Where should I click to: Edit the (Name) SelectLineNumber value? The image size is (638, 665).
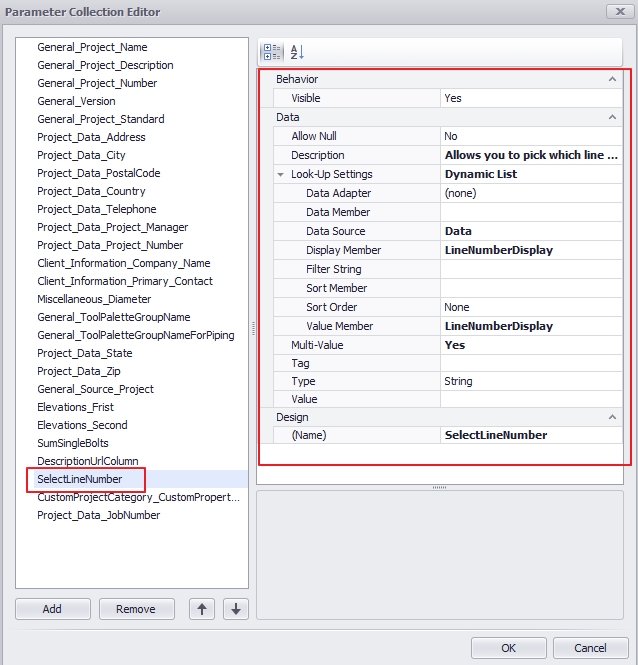pos(531,435)
